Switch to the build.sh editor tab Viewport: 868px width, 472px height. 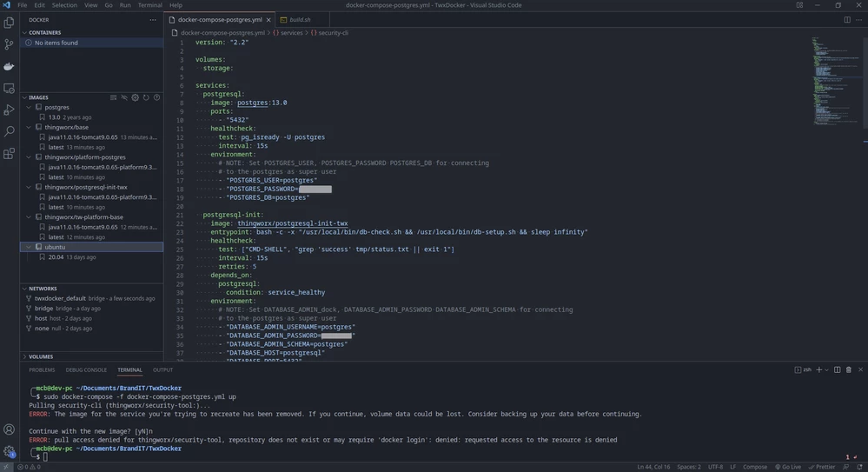(300, 20)
